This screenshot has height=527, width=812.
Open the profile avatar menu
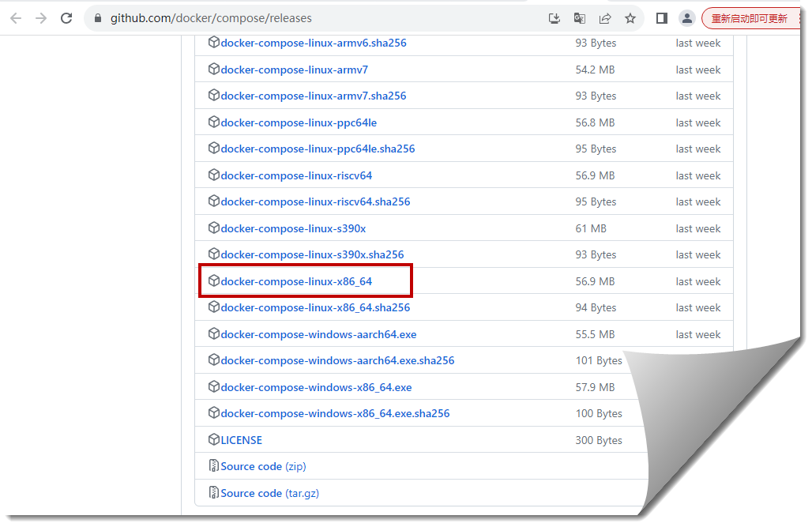(x=687, y=19)
